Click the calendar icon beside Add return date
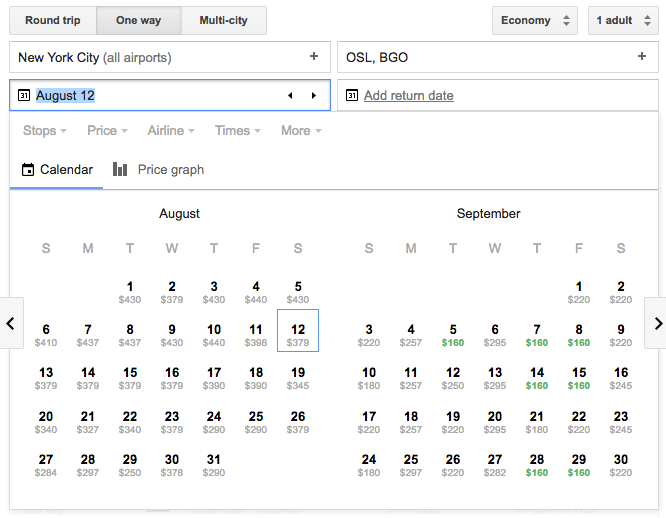 click(352, 96)
